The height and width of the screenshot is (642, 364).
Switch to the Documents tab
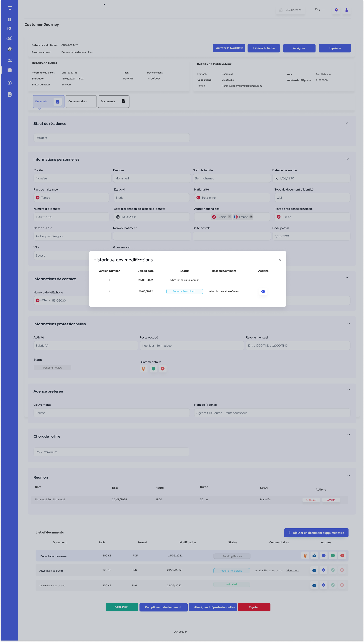(x=114, y=102)
